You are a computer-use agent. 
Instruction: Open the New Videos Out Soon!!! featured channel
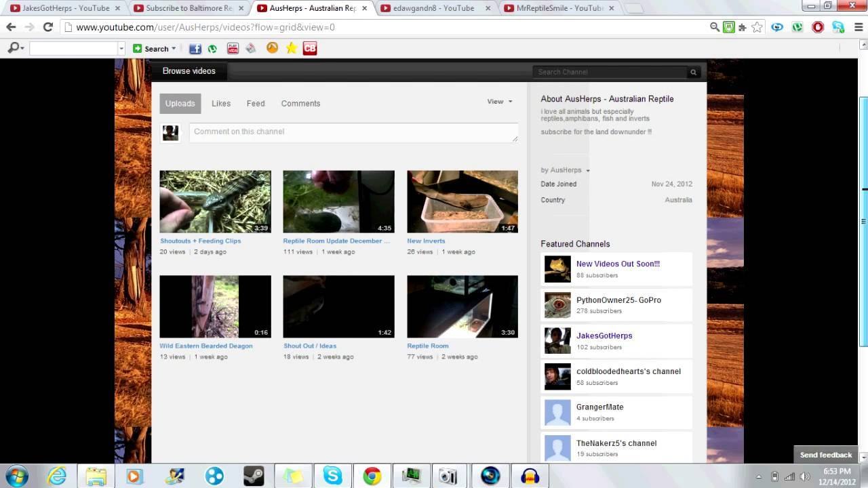click(x=618, y=264)
